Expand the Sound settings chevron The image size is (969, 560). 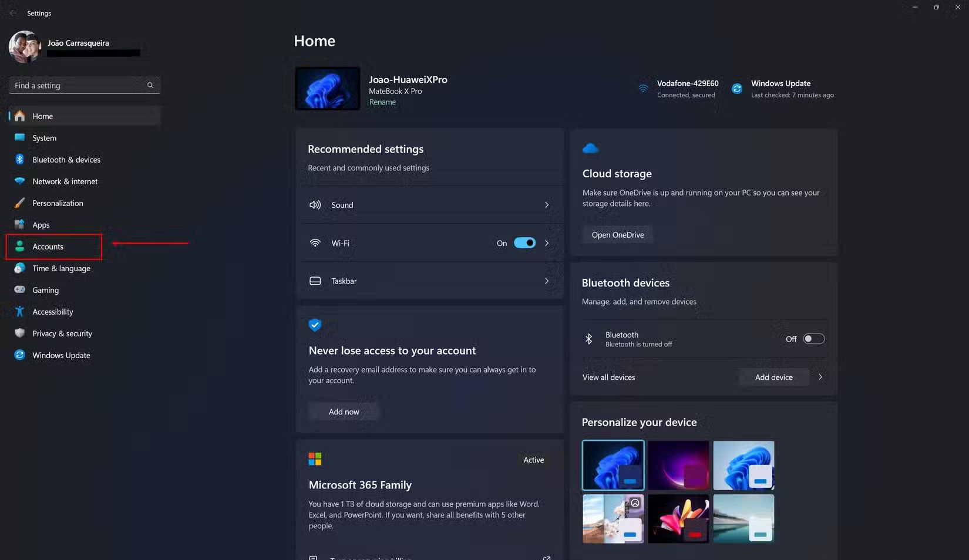pos(546,205)
